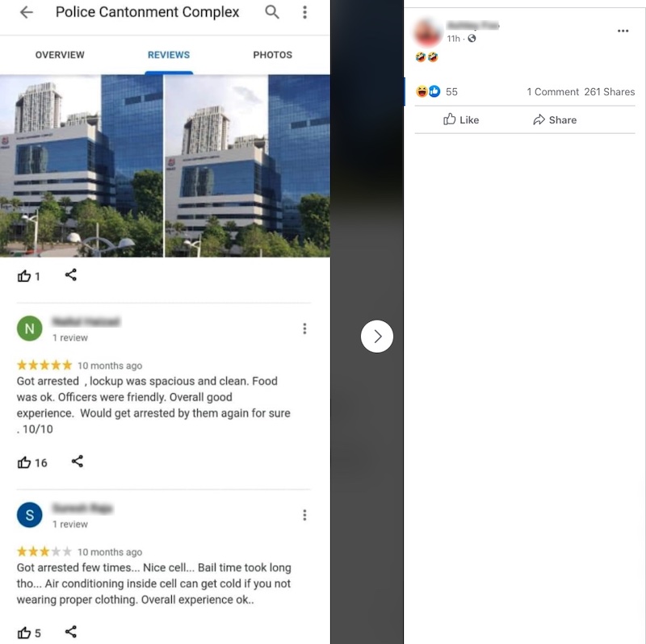Select the REVIEWS tab
This screenshot has width=646, height=644.
[169, 55]
